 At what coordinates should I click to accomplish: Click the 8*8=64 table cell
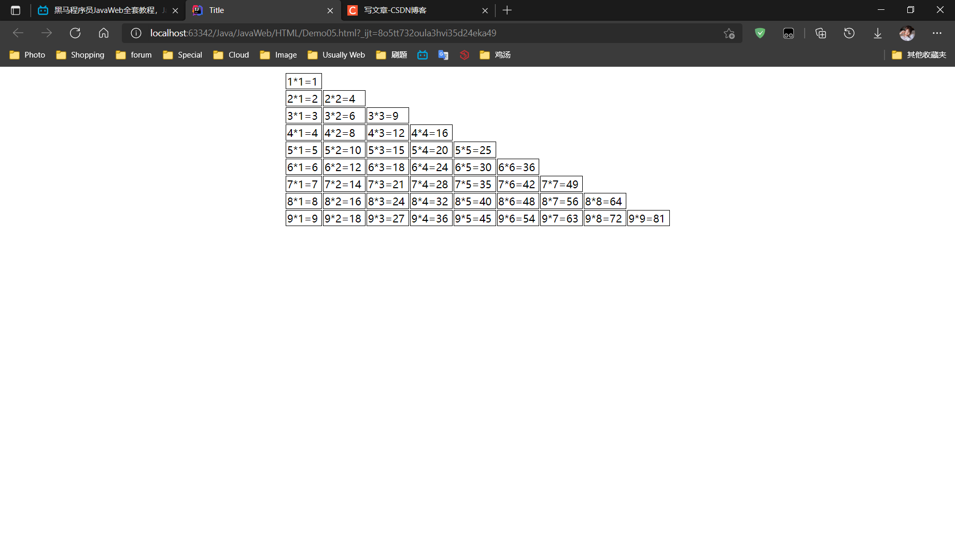tap(605, 201)
